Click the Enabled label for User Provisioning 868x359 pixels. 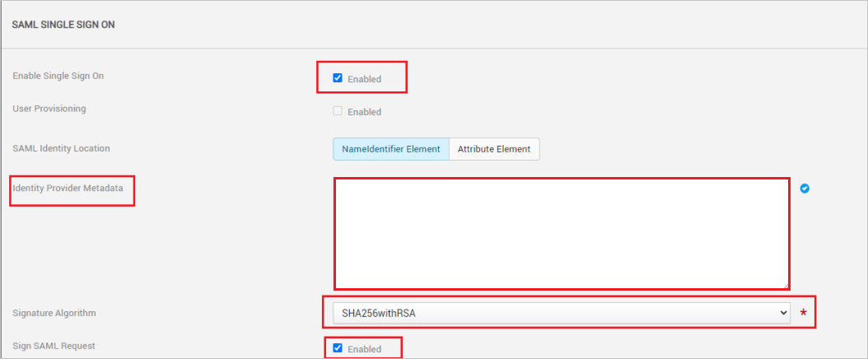pos(364,112)
